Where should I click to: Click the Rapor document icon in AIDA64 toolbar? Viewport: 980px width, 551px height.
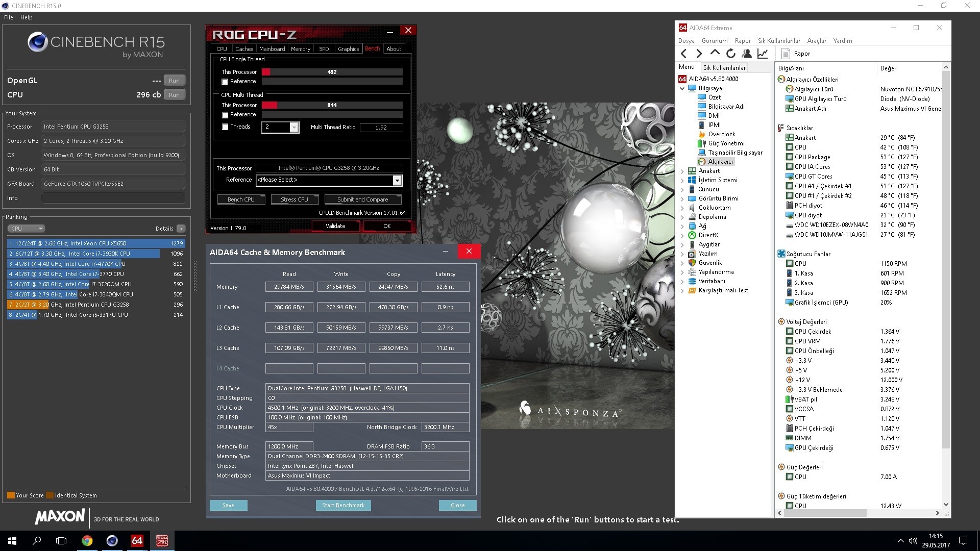tap(786, 54)
